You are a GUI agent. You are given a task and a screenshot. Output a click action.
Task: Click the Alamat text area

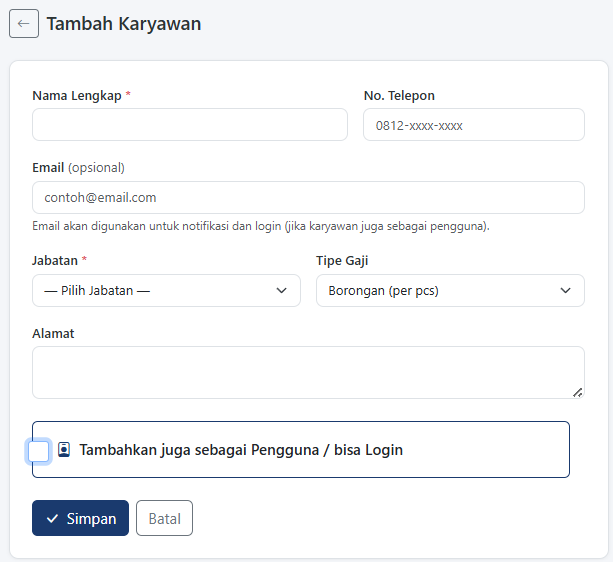coord(308,372)
